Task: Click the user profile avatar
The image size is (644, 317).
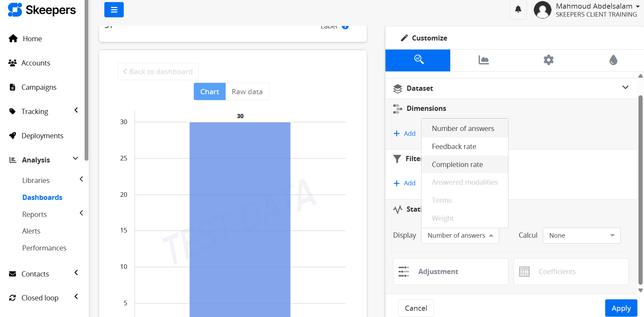Action: click(542, 10)
